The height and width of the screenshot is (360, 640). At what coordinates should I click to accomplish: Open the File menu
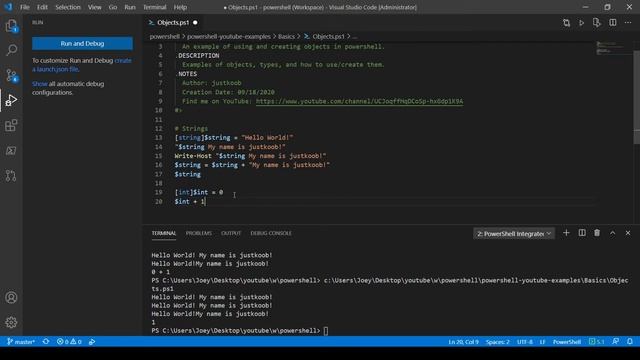pos(25,7)
